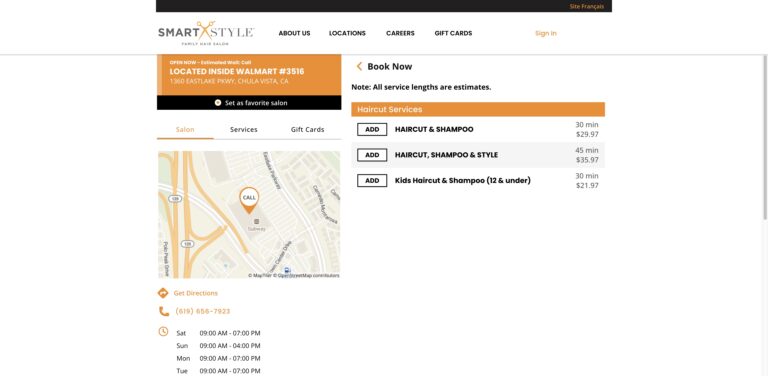The image size is (768, 376).
Task: Click Sat hours row
Action: tap(218, 333)
